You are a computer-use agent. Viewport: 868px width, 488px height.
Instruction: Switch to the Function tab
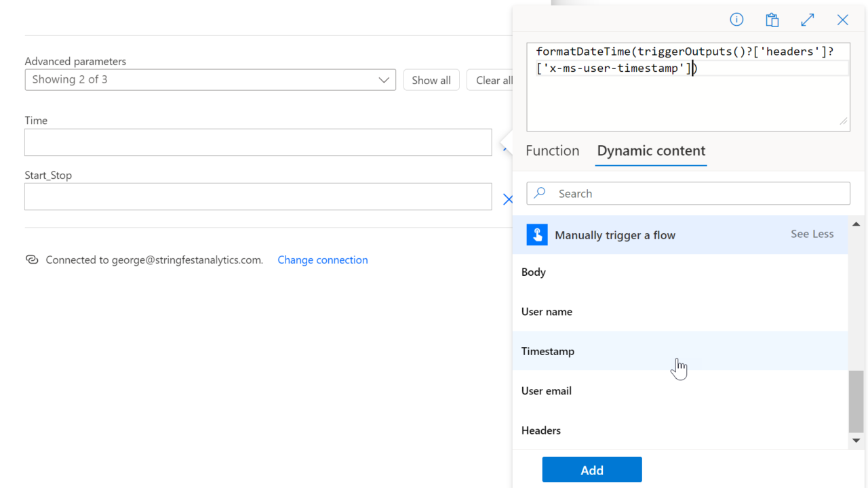coord(552,150)
